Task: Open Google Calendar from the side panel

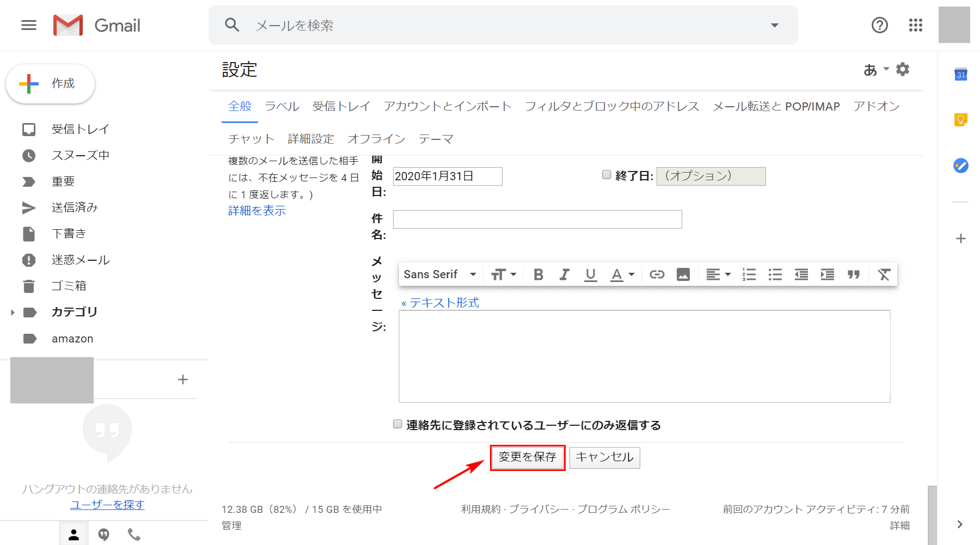Action: coord(961,74)
